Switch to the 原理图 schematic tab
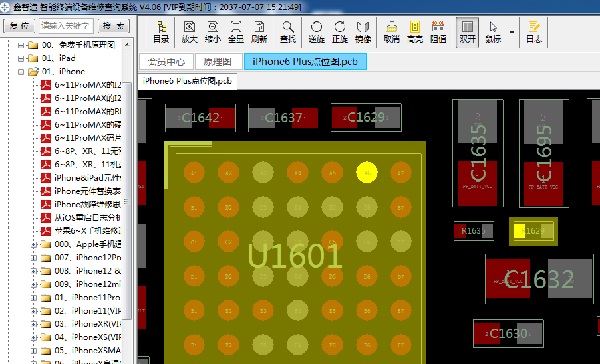Viewport: 600px width, 364px height. (x=218, y=62)
